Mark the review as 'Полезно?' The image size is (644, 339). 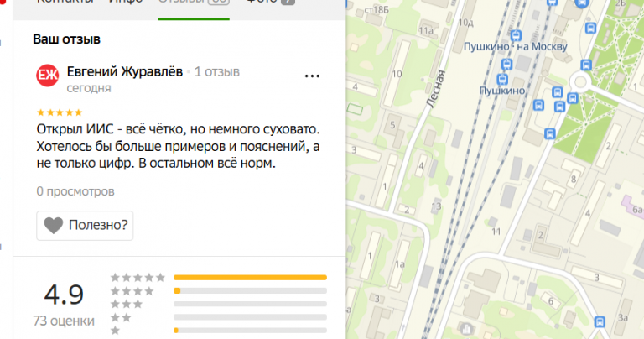click(85, 225)
